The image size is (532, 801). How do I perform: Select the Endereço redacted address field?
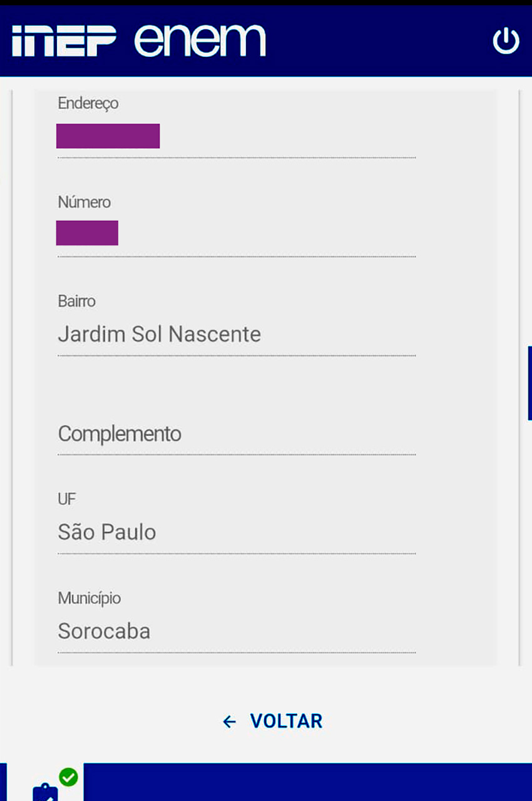tap(237, 136)
